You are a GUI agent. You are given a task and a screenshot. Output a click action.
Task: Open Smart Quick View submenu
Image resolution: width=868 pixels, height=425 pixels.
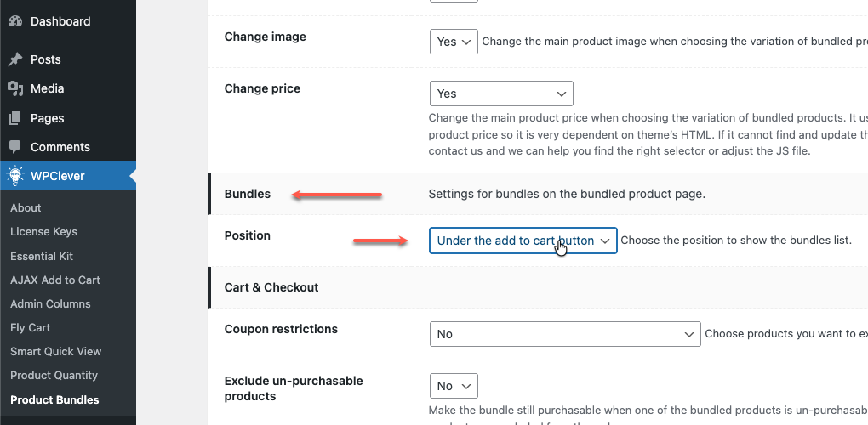pos(55,351)
